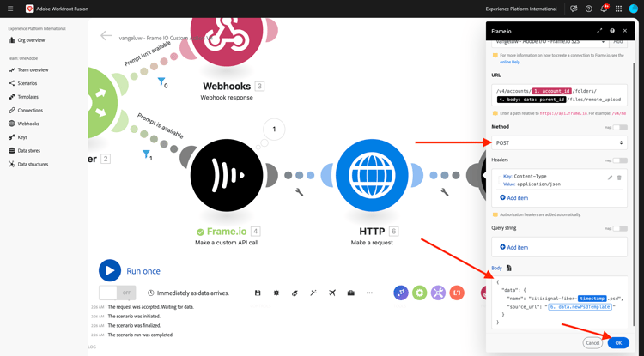This screenshot has height=356, width=644.
Task: Open scenario settings gear icon
Action: click(276, 293)
